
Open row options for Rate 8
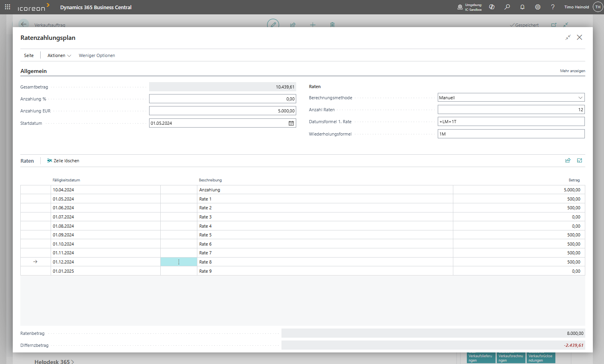click(x=179, y=262)
